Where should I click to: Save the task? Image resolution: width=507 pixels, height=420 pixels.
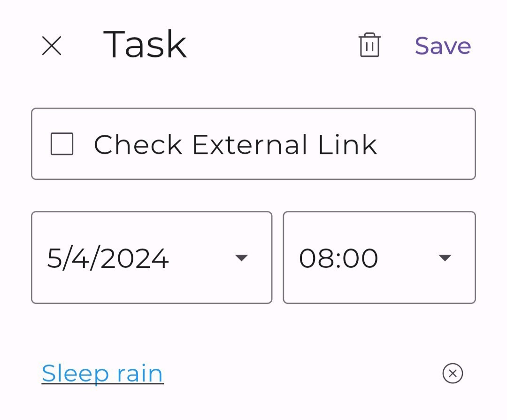click(443, 46)
